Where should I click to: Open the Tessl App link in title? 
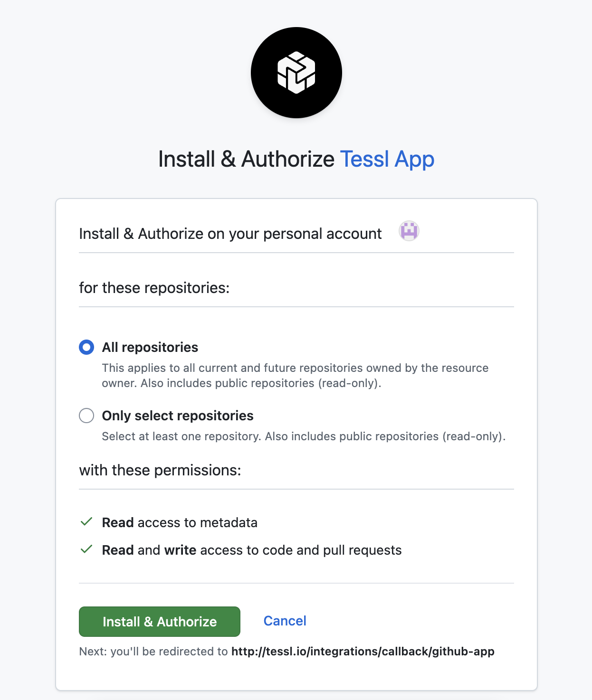[387, 159]
